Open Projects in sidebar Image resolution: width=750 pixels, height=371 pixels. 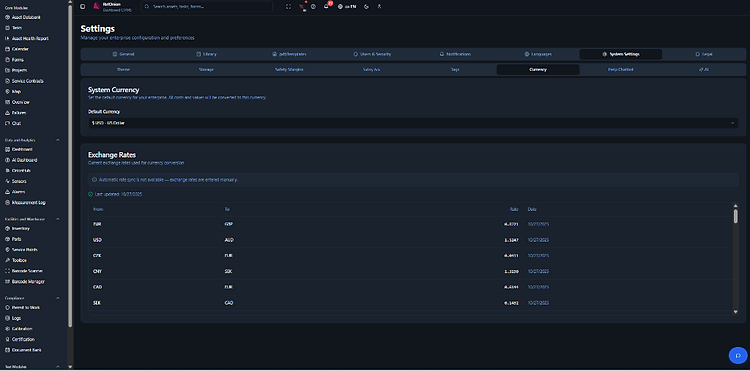click(x=16, y=70)
